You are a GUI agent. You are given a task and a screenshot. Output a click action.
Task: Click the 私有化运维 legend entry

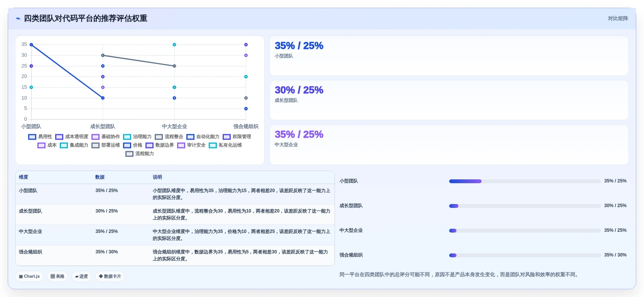point(225,145)
